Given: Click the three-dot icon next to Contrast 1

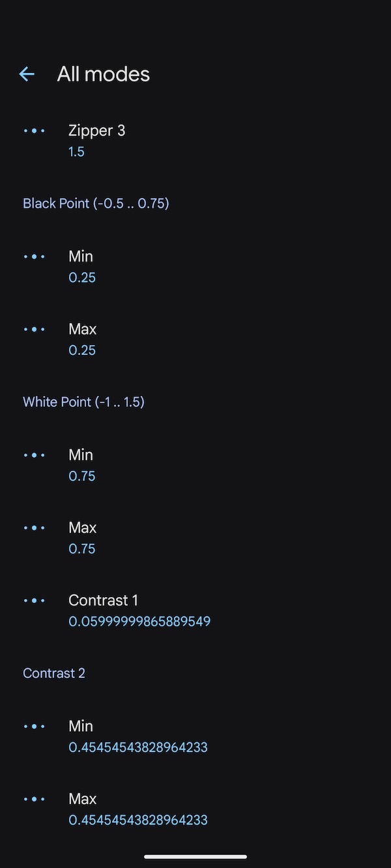Looking at the screenshot, I should click(35, 600).
